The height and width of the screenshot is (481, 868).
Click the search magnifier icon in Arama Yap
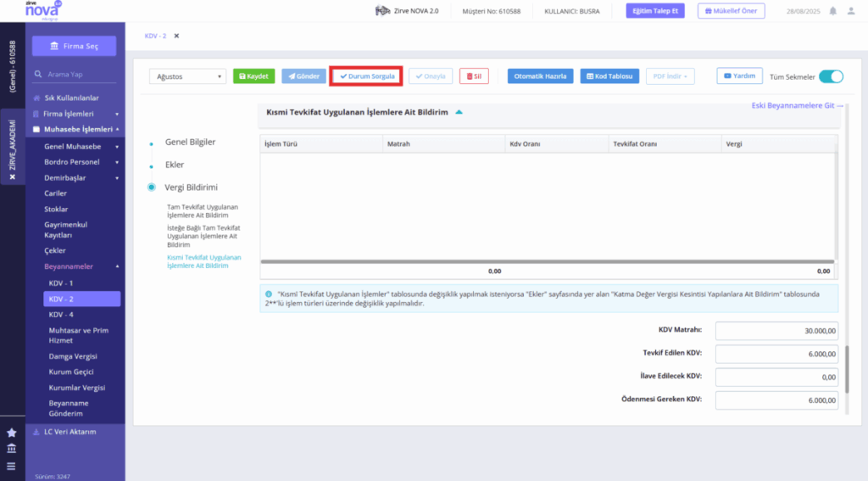click(37, 74)
